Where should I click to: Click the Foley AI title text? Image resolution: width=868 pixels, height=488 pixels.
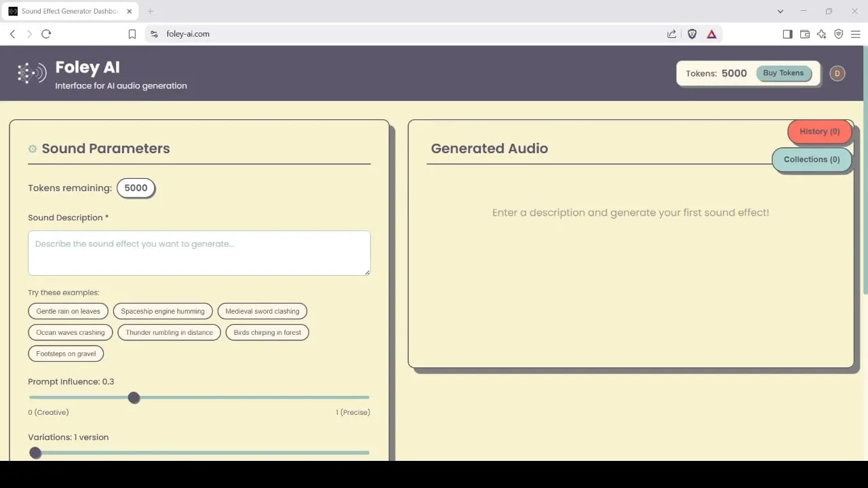click(x=87, y=67)
